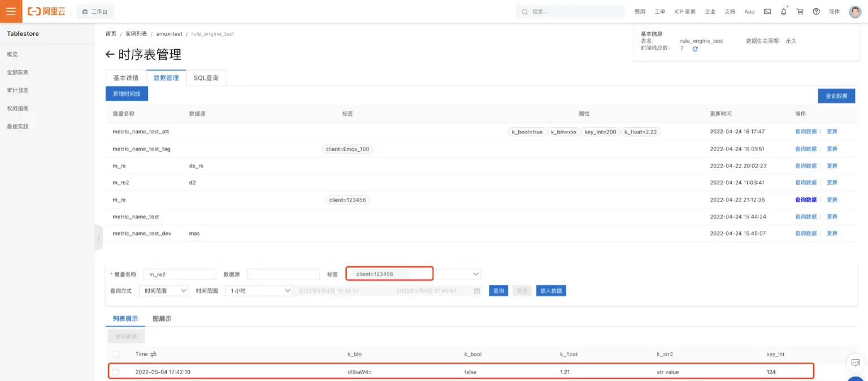Click the 新增时间线 button
Viewport: 868px width, 381px height.
(127, 94)
